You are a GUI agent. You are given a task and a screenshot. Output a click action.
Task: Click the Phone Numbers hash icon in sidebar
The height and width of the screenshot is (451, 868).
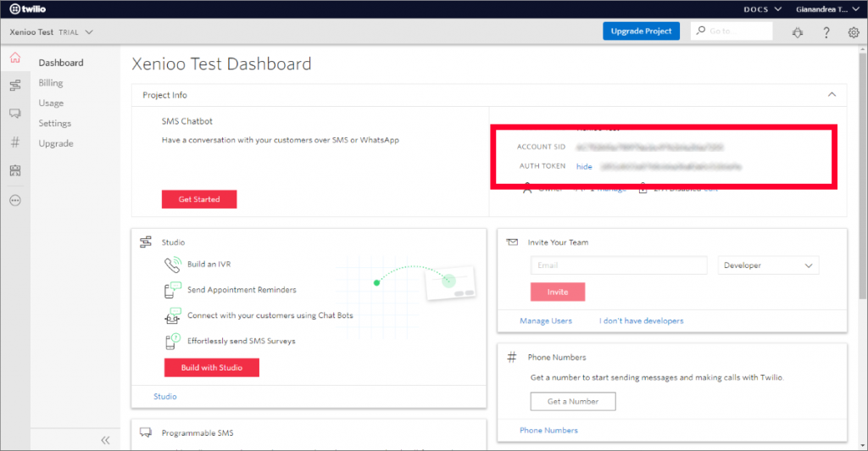14,142
